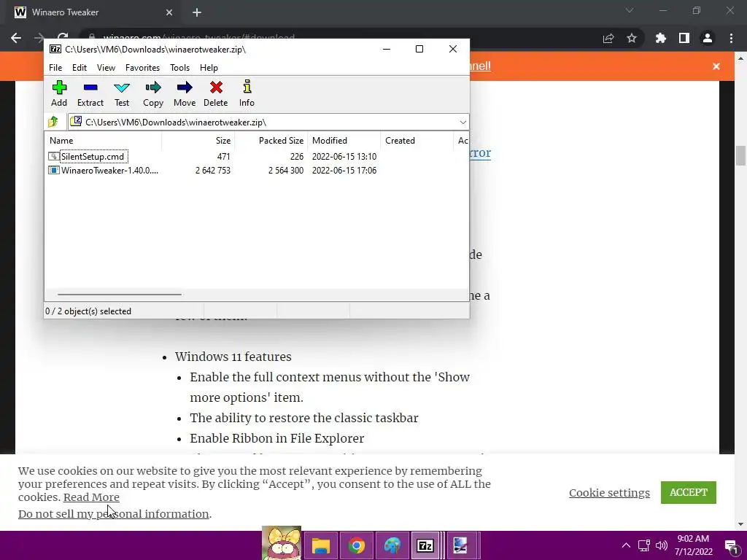Click the browser Back arrow
Viewport: 747px width, 560px height.
tap(16, 38)
